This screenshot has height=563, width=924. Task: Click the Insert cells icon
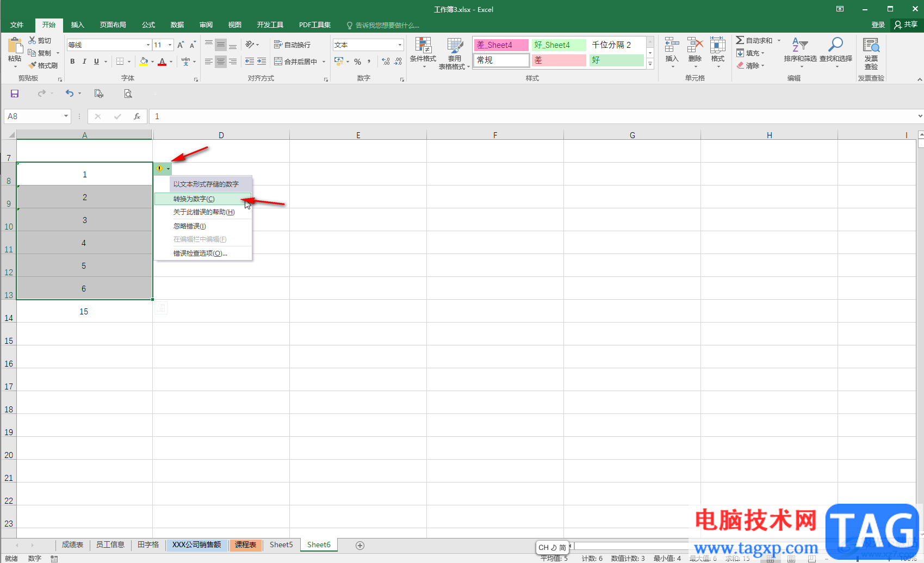(x=672, y=45)
